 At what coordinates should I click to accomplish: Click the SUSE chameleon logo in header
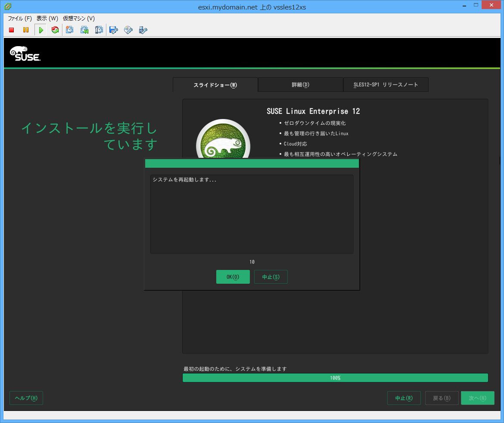[x=25, y=54]
